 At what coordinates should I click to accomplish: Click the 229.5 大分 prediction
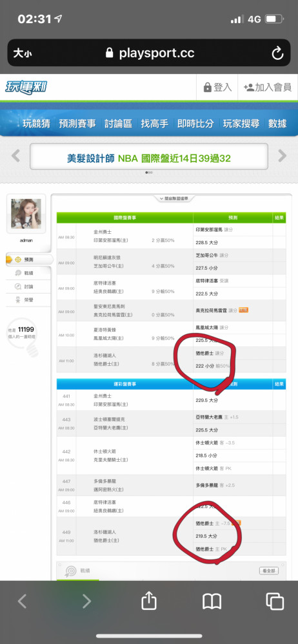point(206,400)
